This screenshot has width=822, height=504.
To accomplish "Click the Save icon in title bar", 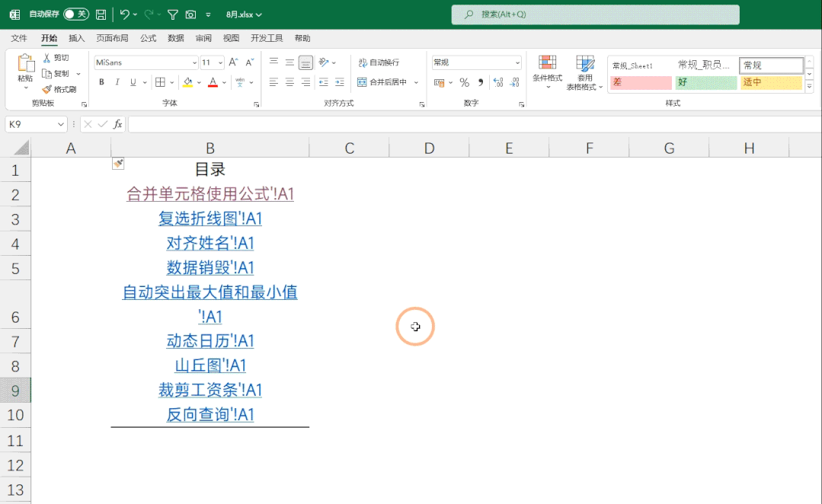I will coord(101,14).
